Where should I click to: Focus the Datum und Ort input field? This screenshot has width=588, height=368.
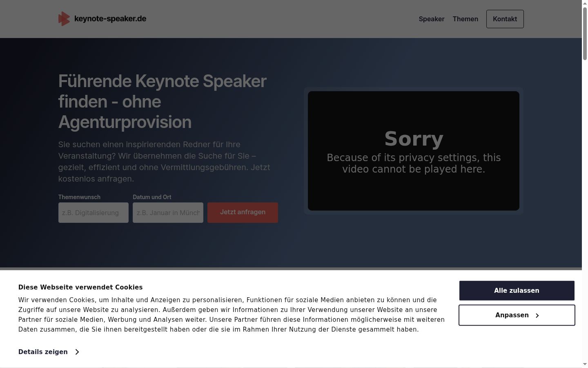coord(168,213)
